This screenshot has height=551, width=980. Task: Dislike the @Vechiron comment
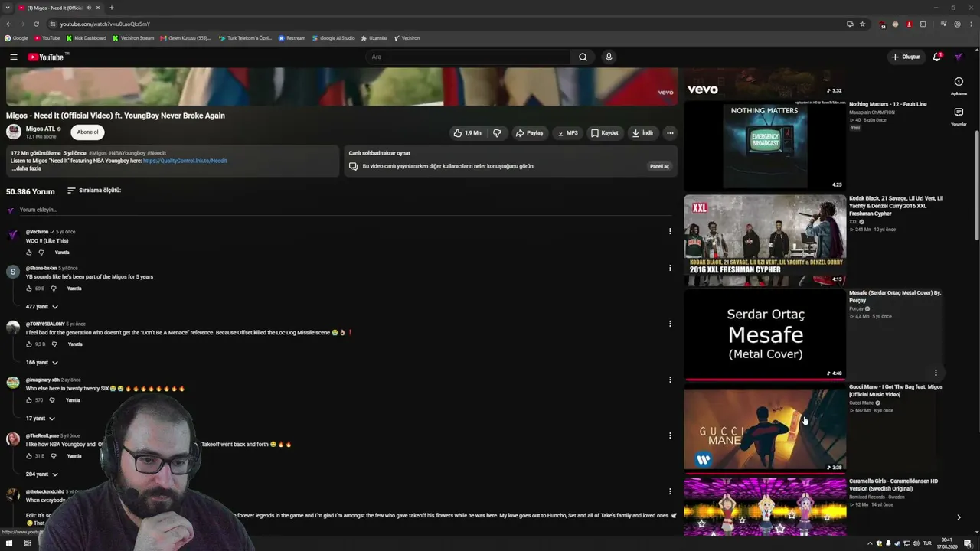[x=41, y=253]
